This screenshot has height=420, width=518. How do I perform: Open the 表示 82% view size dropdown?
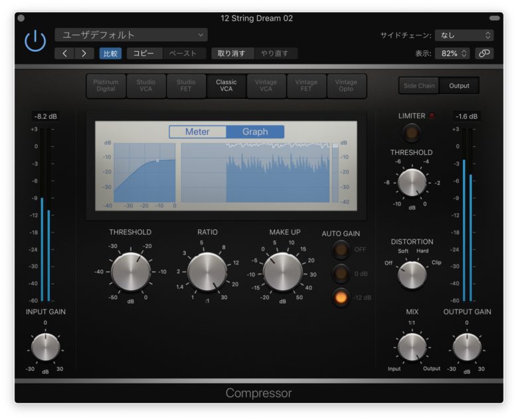coord(452,53)
